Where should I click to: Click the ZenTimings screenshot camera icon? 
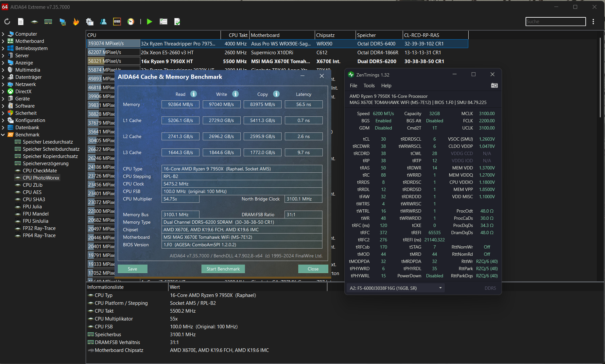pos(494,85)
